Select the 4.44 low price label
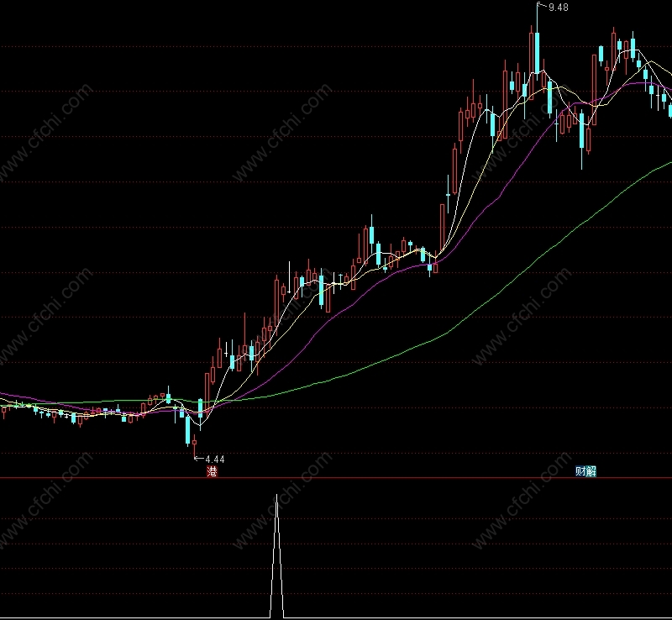Screen dimensions: 672x620 pos(215,460)
